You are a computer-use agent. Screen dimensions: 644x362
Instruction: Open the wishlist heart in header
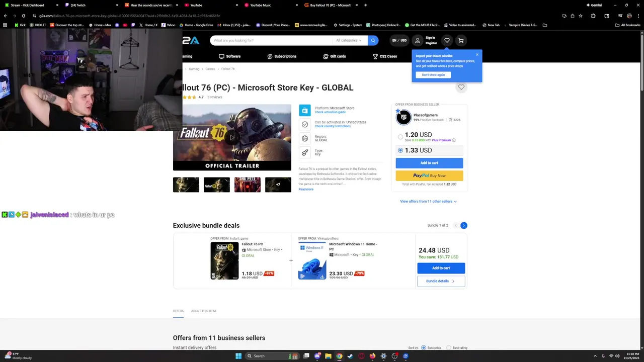coord(447,41)
